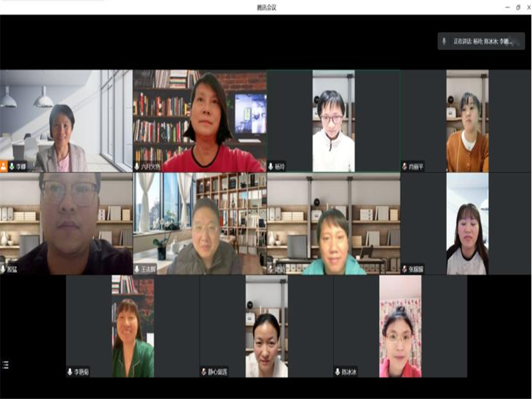Expand the list icon at bottom-left edge
This screenshot has width=532, height=399.
pos(5,364)
